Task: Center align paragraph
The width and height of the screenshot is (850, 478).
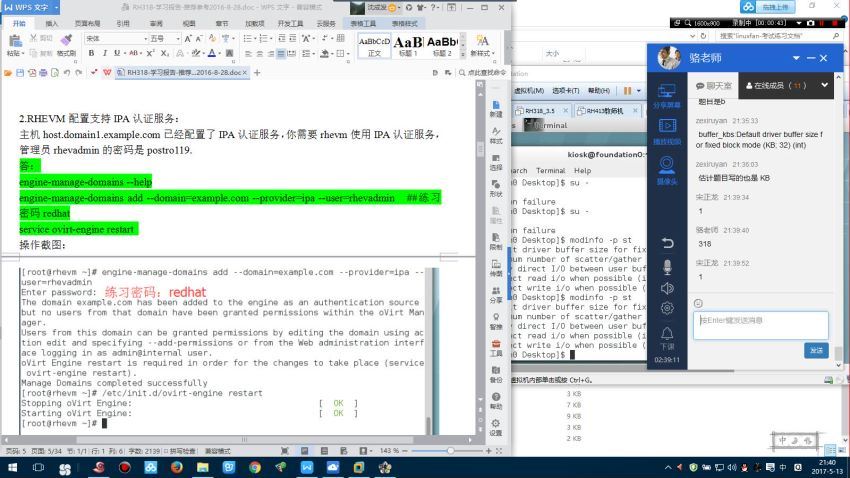Action: tap(260, 54)
